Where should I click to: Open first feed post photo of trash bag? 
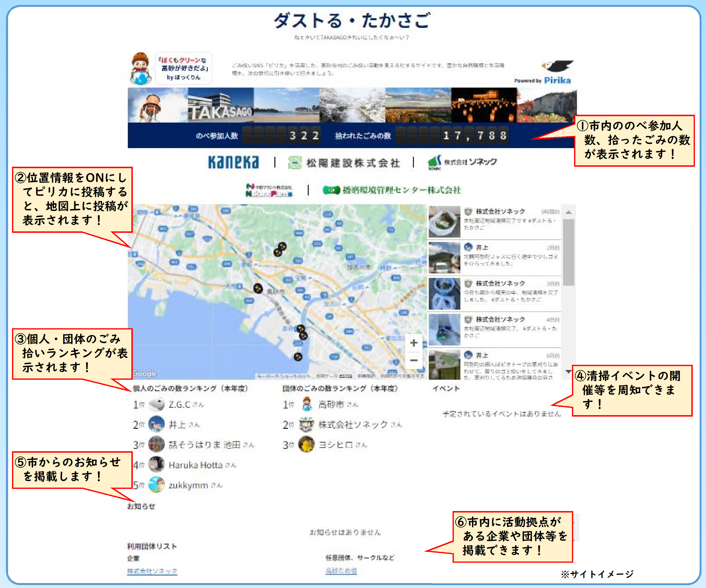coord(444,222)
